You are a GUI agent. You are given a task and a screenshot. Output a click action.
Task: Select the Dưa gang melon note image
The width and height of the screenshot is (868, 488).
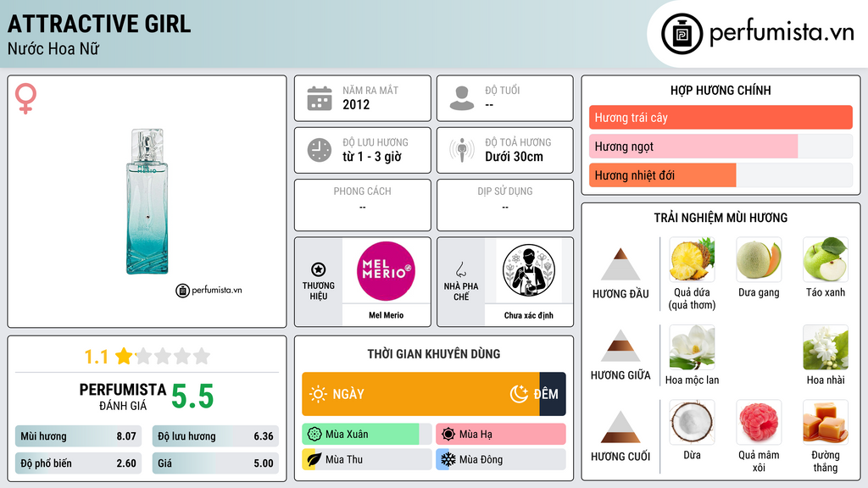coord(759,259)
